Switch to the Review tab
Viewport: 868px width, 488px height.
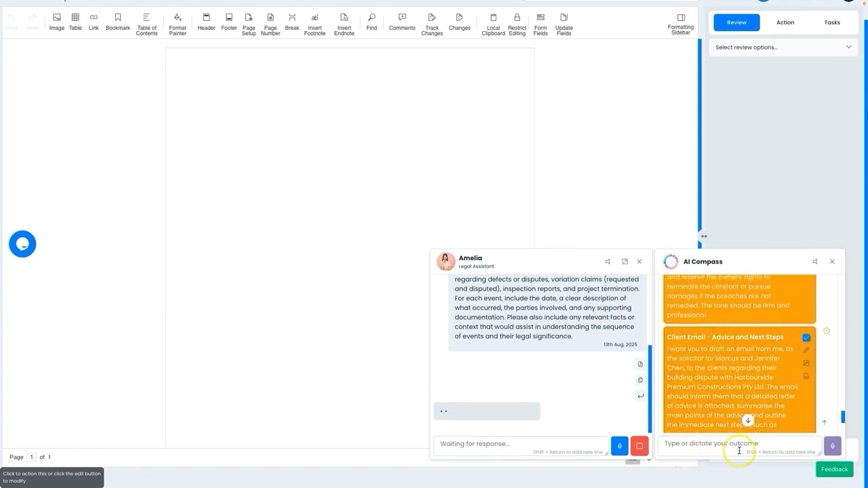(x=736, y=22)
